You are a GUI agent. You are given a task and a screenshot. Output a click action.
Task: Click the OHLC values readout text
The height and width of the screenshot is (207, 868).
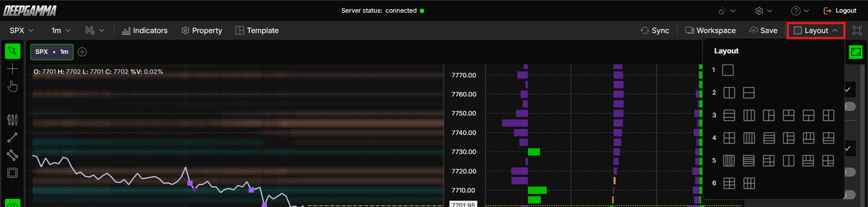(98, 72)
